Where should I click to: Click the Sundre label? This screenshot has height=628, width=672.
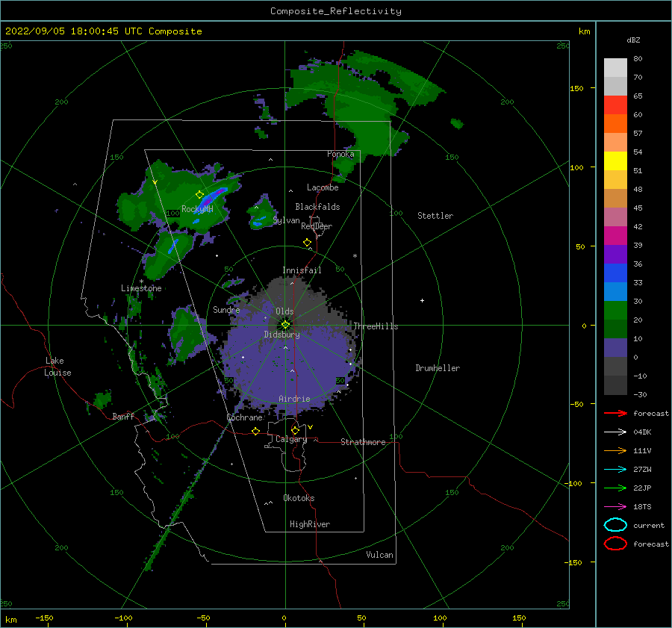pos(226,309)
